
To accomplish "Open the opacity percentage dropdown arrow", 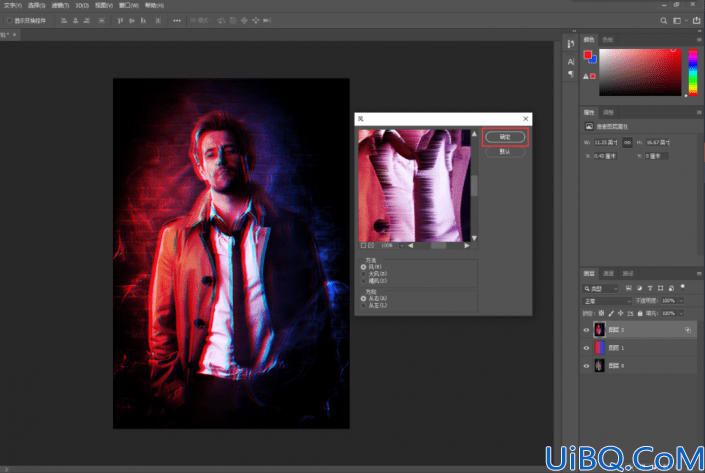I will (681, 301).
